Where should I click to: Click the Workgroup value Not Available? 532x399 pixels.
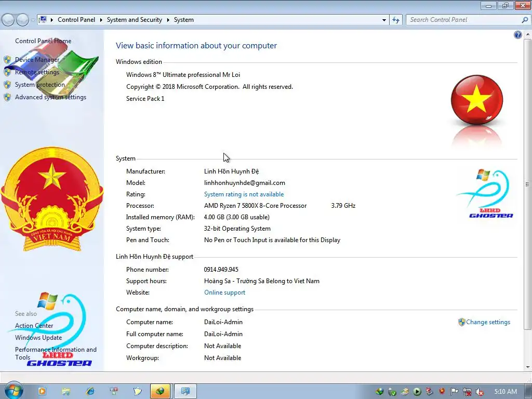click(x=222, y=358)
